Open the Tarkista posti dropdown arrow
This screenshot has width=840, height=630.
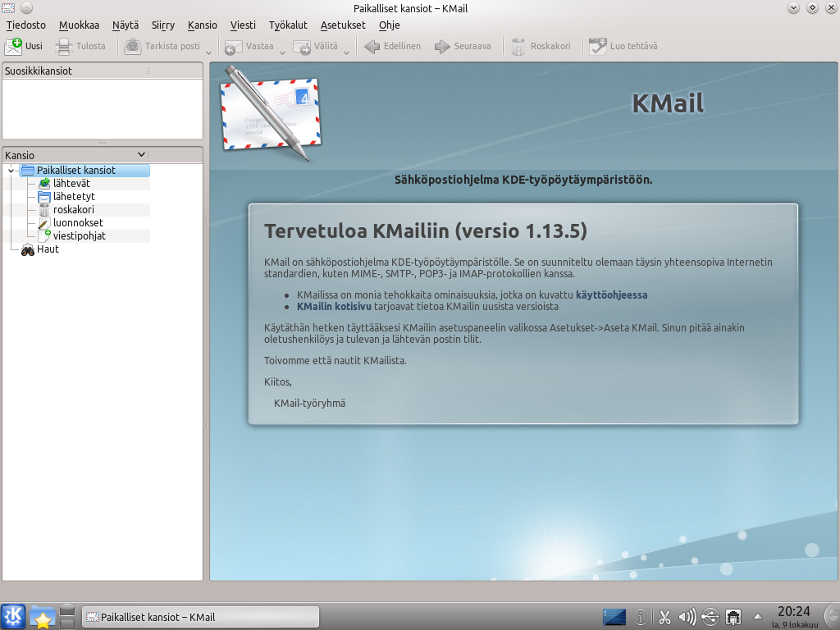(x=209, y=52)
